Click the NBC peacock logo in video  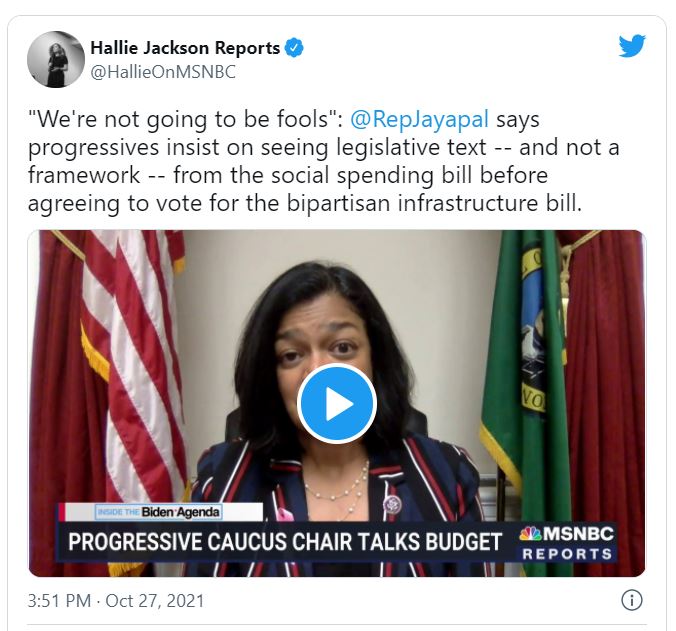[x=530, y=534]
